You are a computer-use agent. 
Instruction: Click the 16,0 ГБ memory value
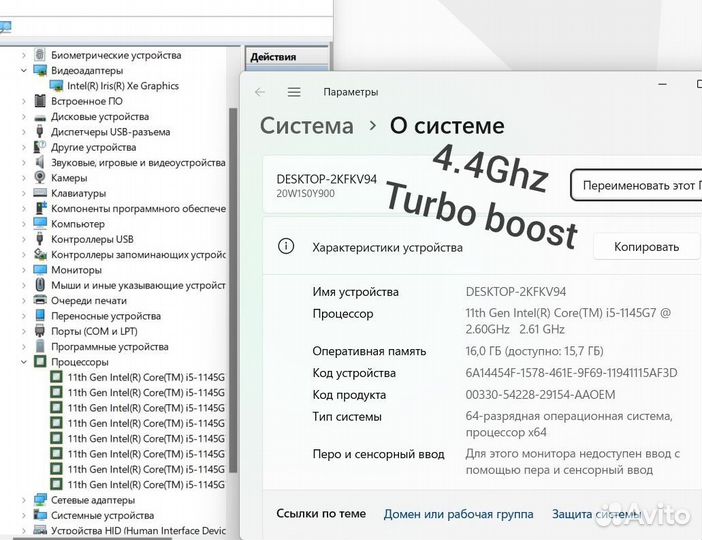tap(534, 351)
